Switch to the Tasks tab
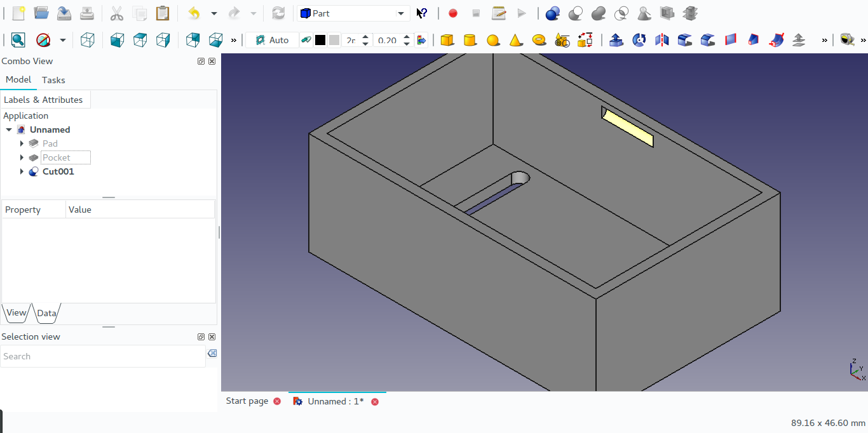 pos(53,80)
